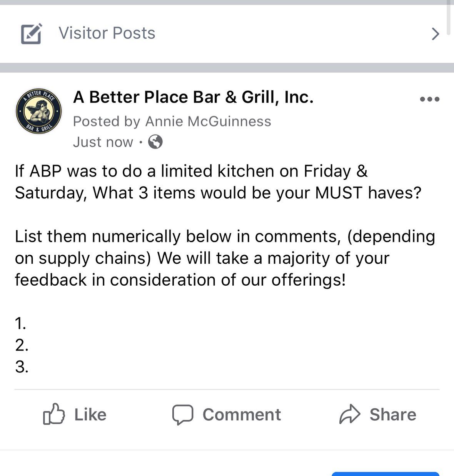Tap the public globe audience icon
The height and width of the screenshot is (476, 454).
(155, 142)
